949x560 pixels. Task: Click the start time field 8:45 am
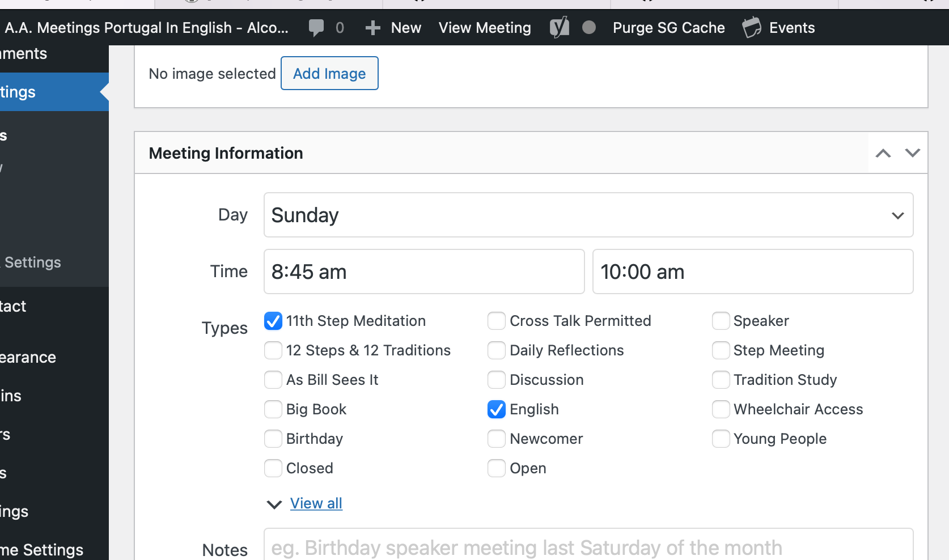click(x=424, y=272)
